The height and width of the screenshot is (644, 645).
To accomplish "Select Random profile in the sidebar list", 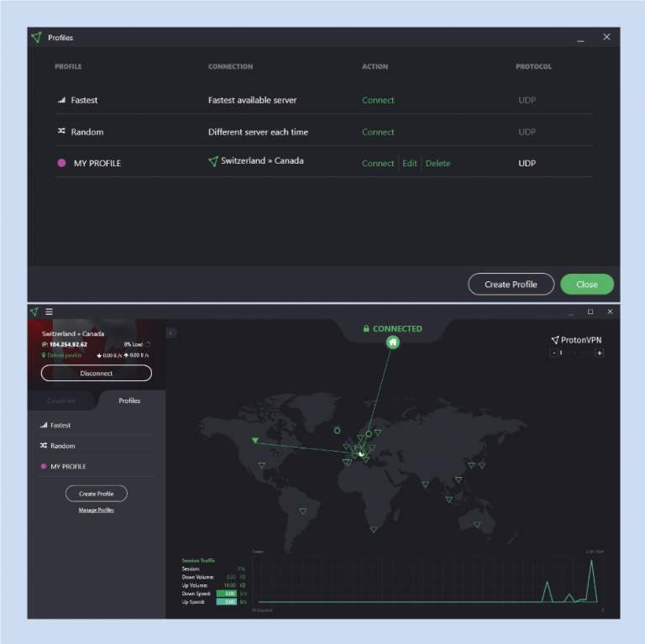I will [97, 446].
